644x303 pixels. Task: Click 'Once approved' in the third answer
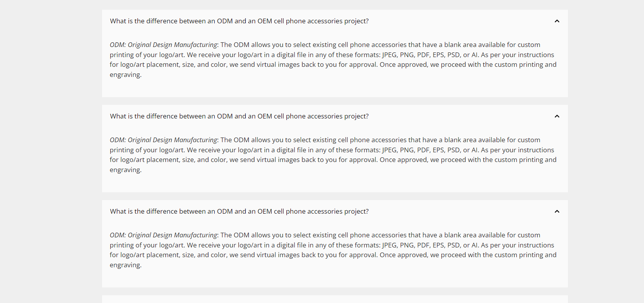403,255
